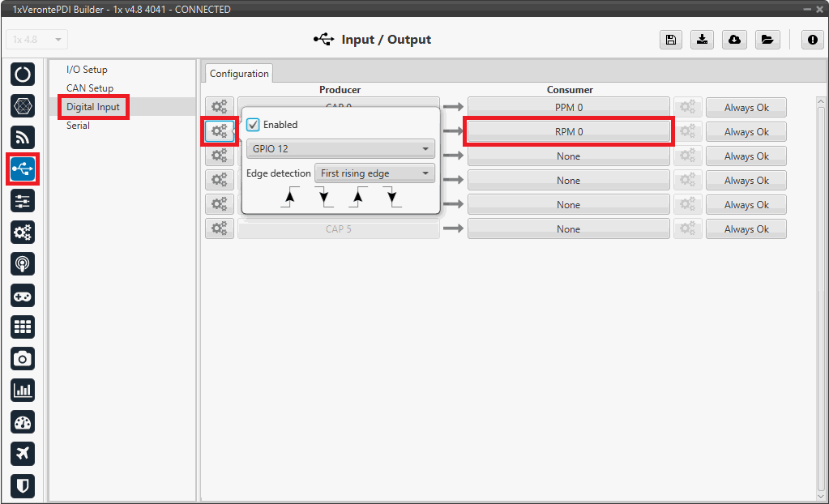Image resolution: width=829 pixels, height=504 pixels.
Task: Open the Serial menu item
Action: (78, 126)
